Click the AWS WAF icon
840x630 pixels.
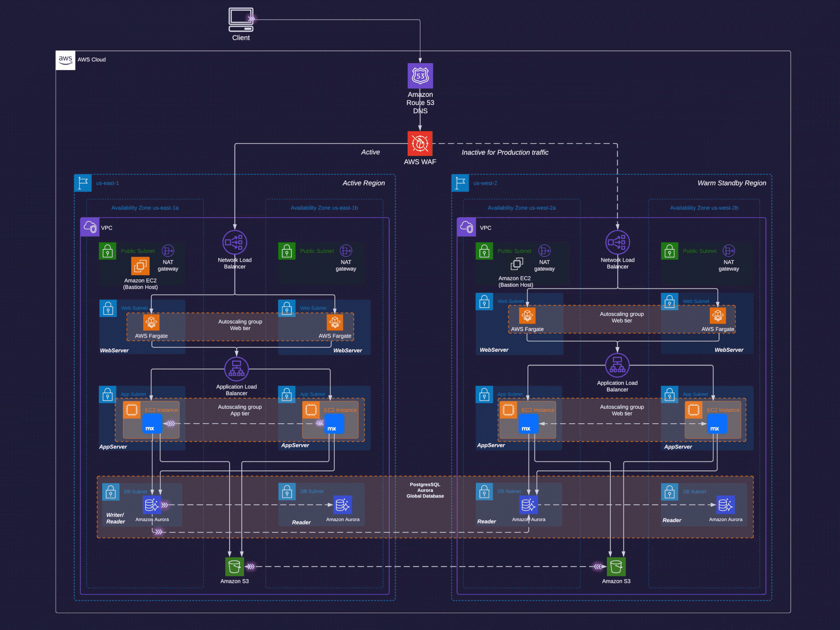click(419, 144)
